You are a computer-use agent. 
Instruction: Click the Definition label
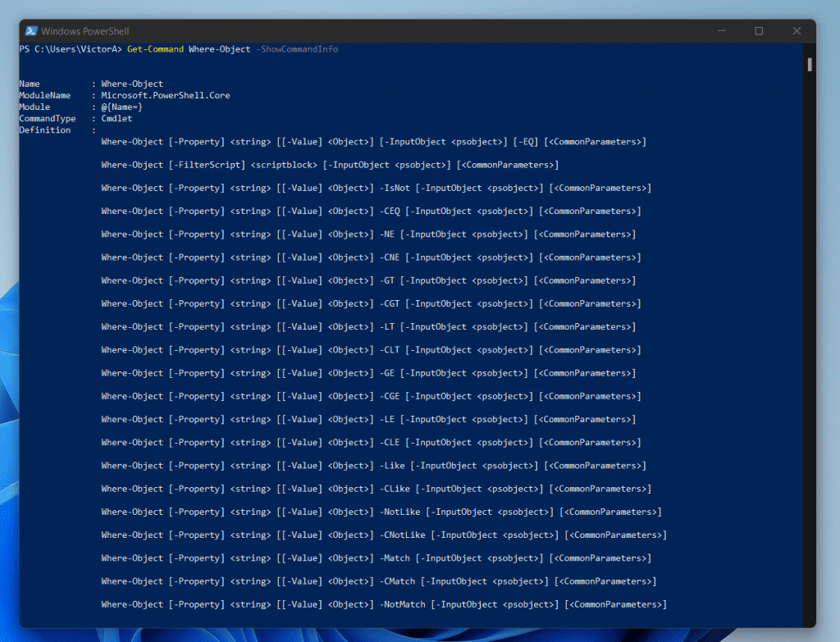pyautogui.click(x=45, y=130)
